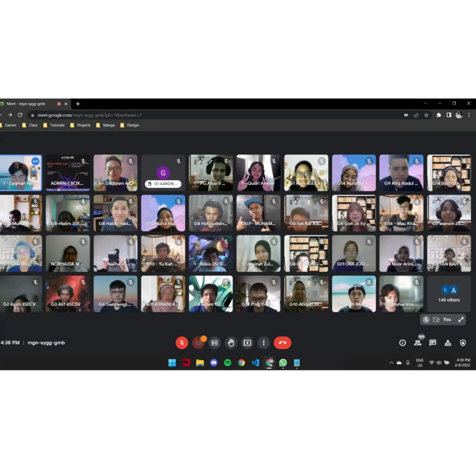
Task: Open the meeting details info icon
Action: [x=403, y=343]
